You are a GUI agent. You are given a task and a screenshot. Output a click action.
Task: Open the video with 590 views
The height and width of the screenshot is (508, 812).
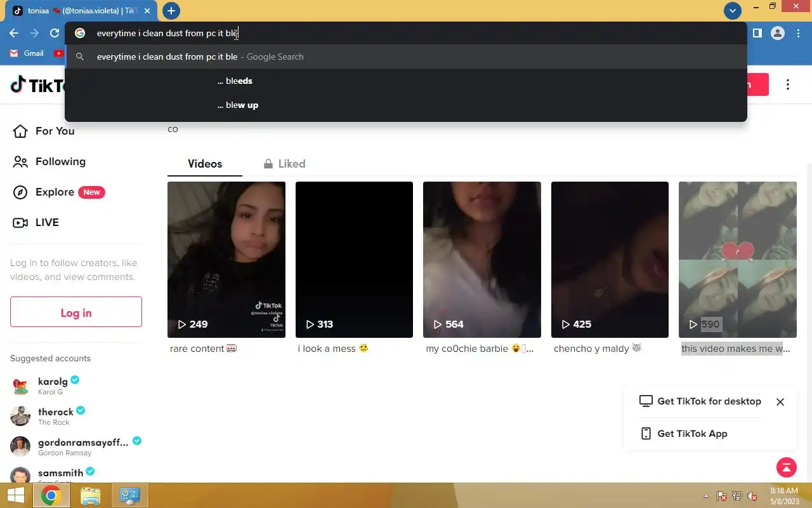point(738,259)
